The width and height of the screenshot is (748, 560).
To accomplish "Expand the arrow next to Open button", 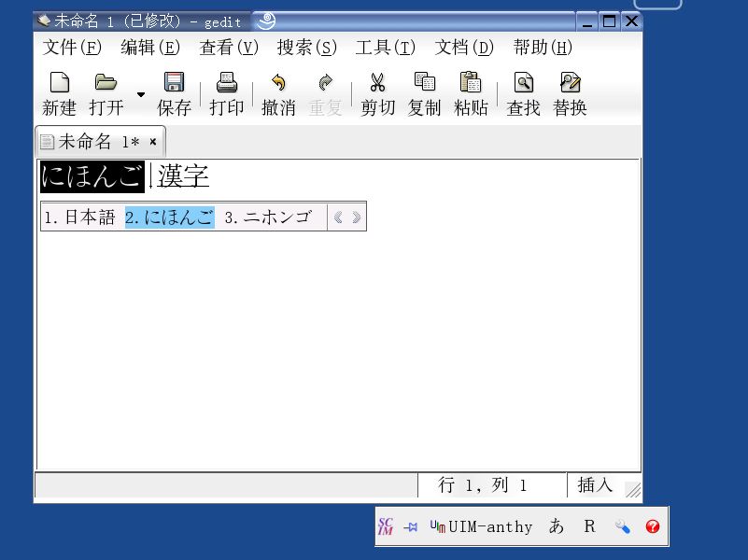I will click(x=141, y=94).
